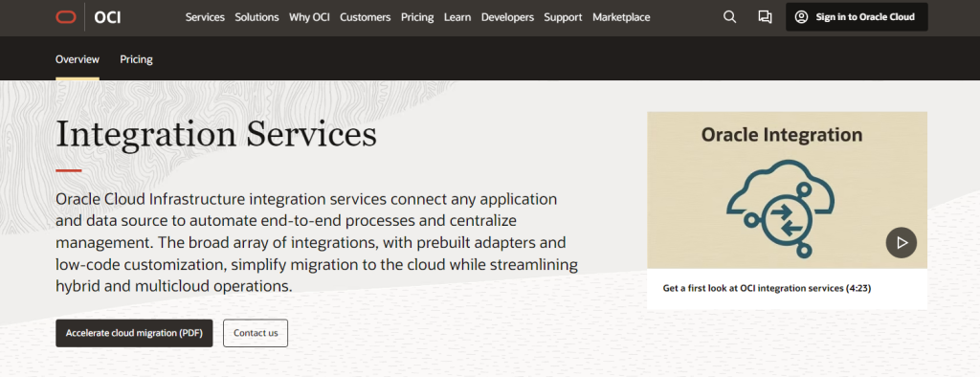Open the chat bubbles icon

tap(765, 17)
